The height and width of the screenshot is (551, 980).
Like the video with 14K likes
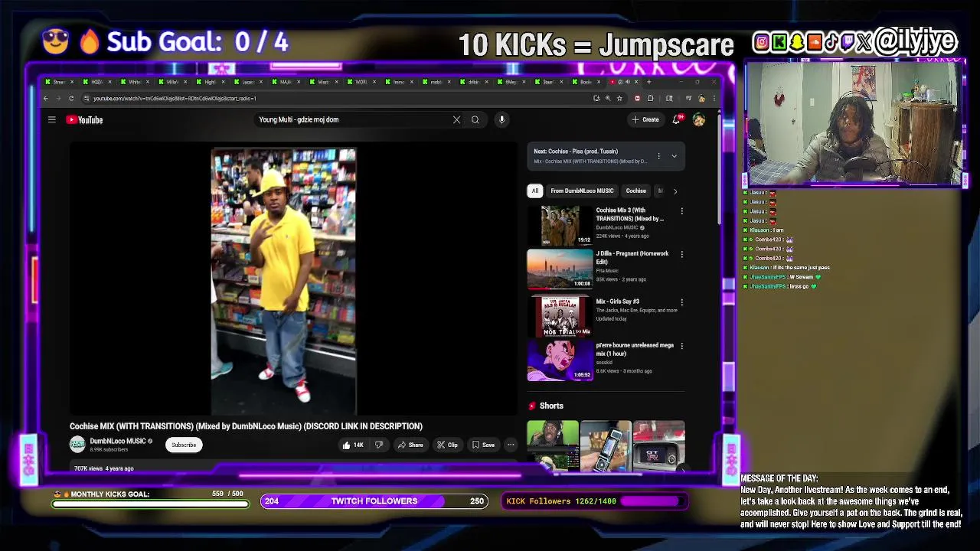point(353,445)
